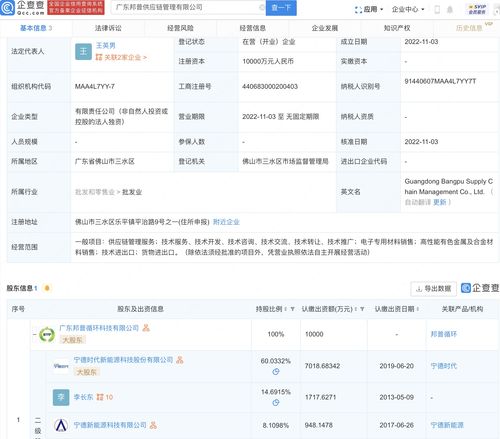Click registered capital 10000万元人民币
Viewport: 500px width, 439px height.
click(x=268, y=61)
